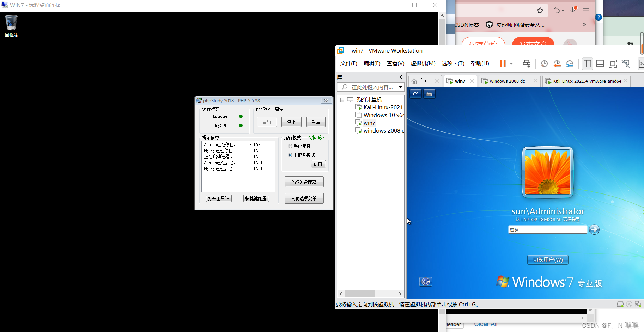Open the snapshot manager wrench-clock icon
Image resolution: width=644 pixels, height=332 pixels.
click(570, 63)
